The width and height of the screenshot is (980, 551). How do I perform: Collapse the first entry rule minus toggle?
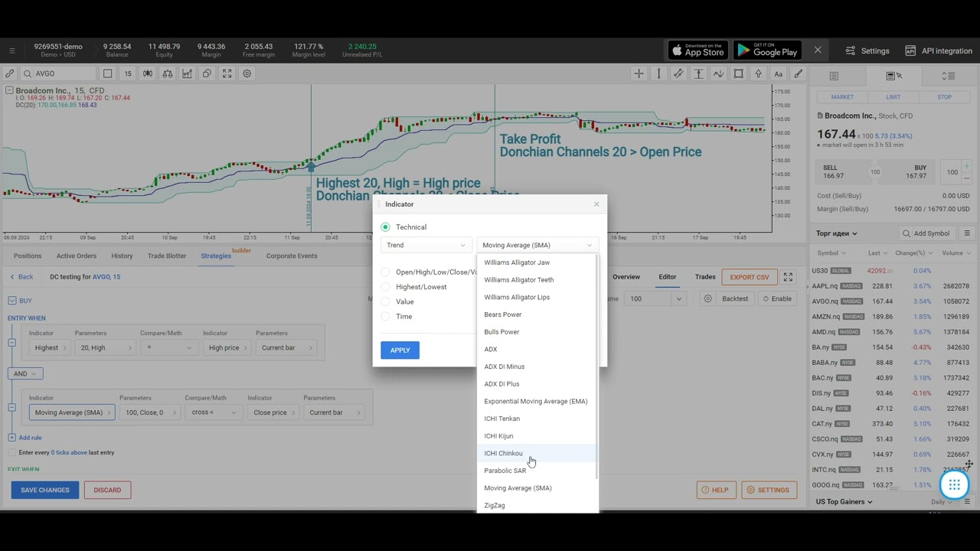coord(11,342)
